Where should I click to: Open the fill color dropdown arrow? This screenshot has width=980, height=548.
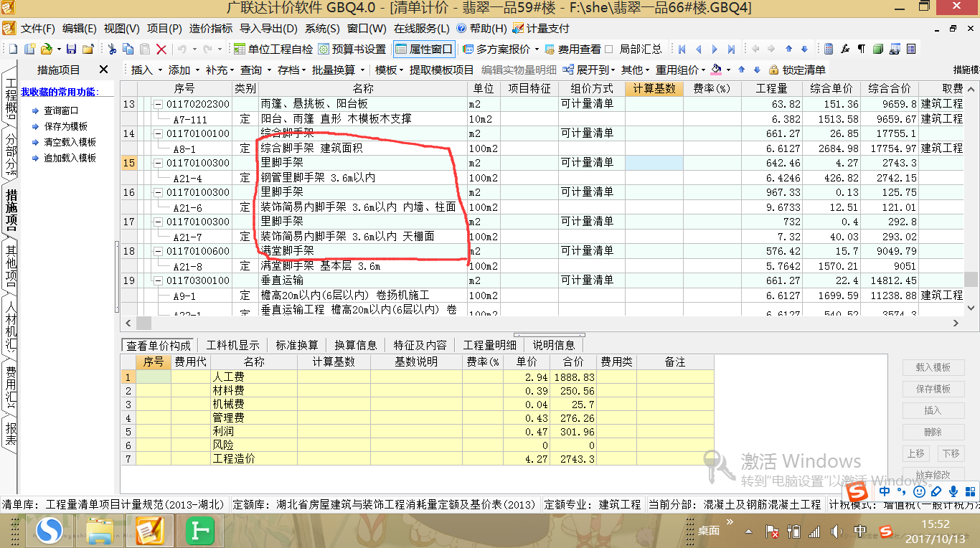click(728, 70)
